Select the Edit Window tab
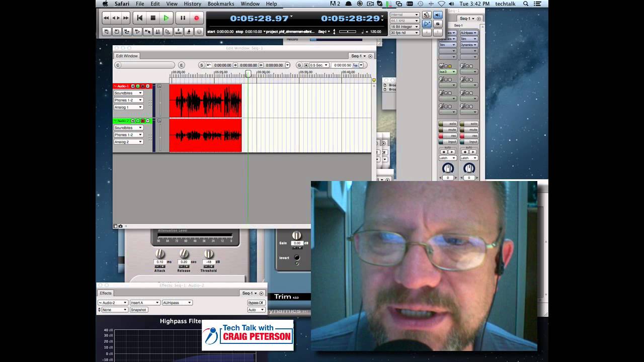Screen dimensions: 644x362 click(127, 56)
